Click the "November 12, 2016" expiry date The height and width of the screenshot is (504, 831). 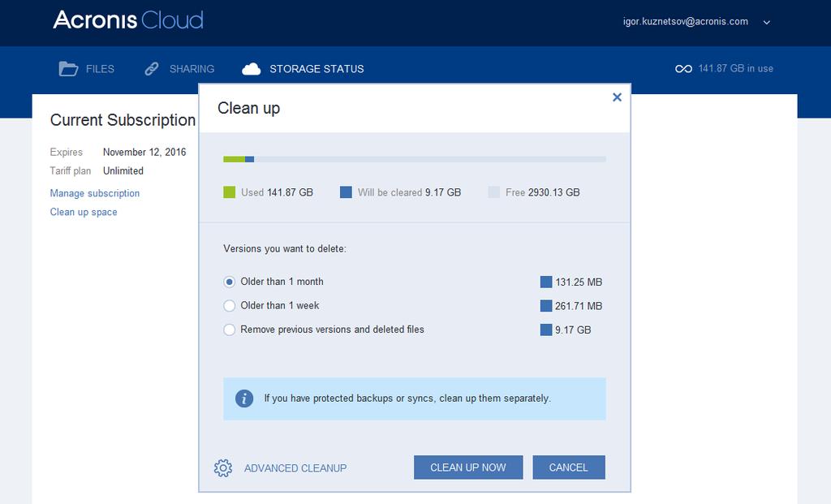pyautogui.click(x=144, y=152)
